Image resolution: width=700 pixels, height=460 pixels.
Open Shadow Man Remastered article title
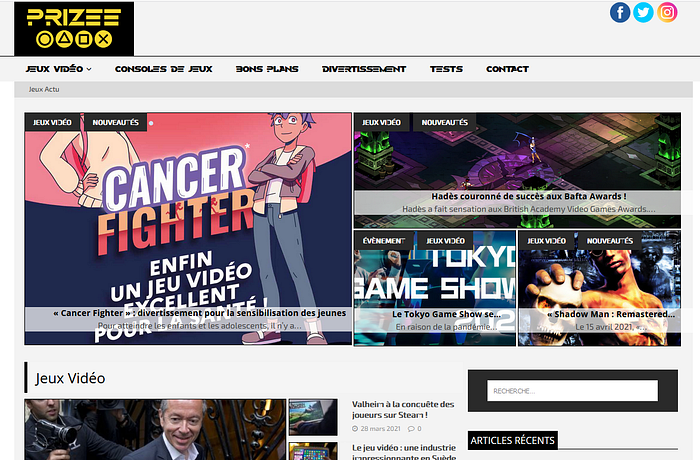(611, 314)
